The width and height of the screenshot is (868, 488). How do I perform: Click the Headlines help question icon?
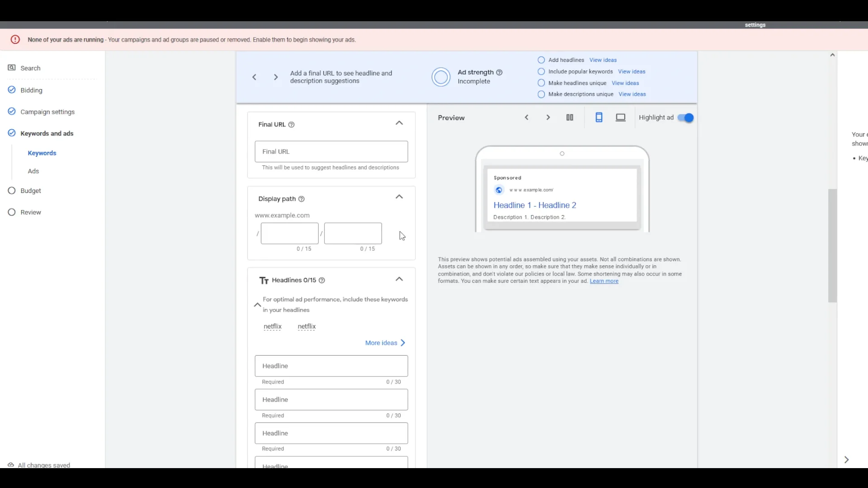[322, 280]
